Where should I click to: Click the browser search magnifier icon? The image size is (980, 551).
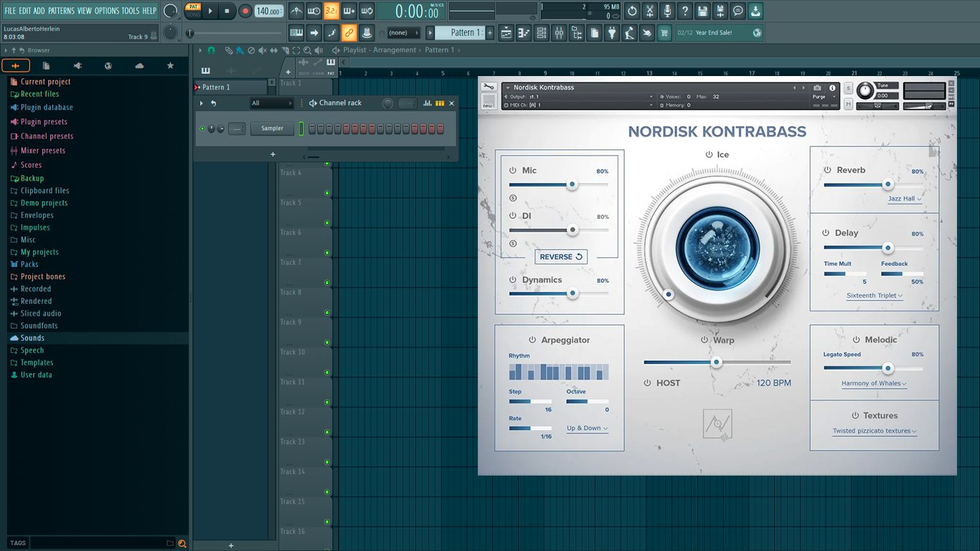(x=182, y=543)
